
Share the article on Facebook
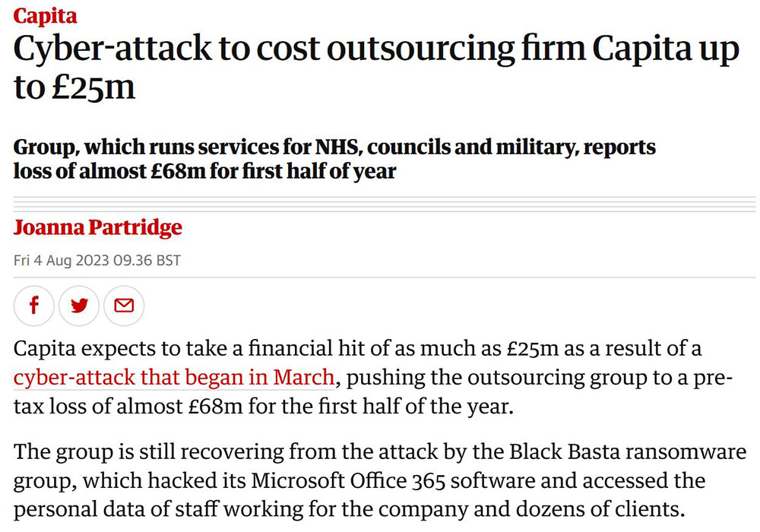[34, 306]
